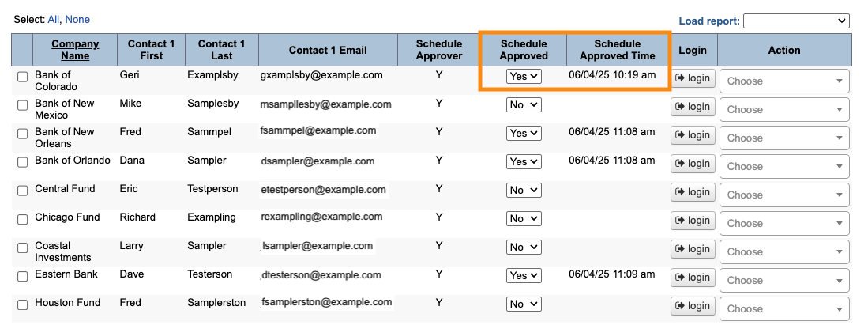
Task: Sort by Company Name column header
Action: 75,50
